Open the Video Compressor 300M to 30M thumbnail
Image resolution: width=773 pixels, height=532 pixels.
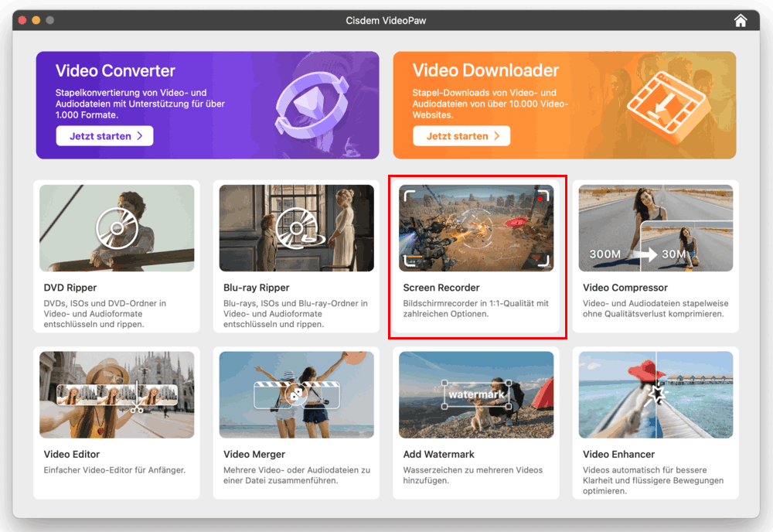click(656, 228)
